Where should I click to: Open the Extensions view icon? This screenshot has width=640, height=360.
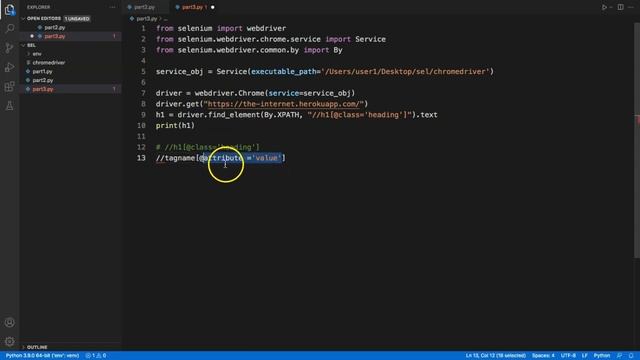tap(9, 87)
